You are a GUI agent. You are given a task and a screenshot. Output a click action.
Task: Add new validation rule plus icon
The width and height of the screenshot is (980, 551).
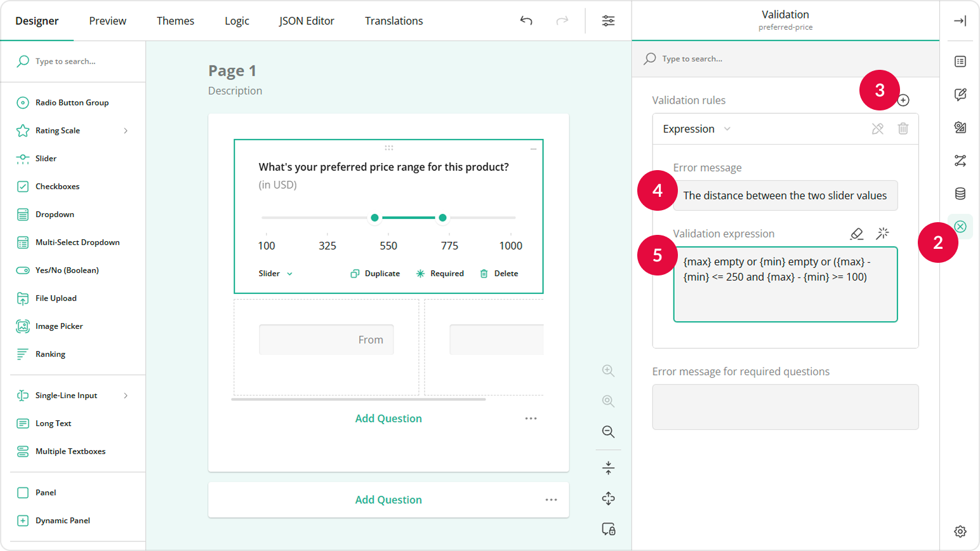pyautogui.click(x=903, y=100)
